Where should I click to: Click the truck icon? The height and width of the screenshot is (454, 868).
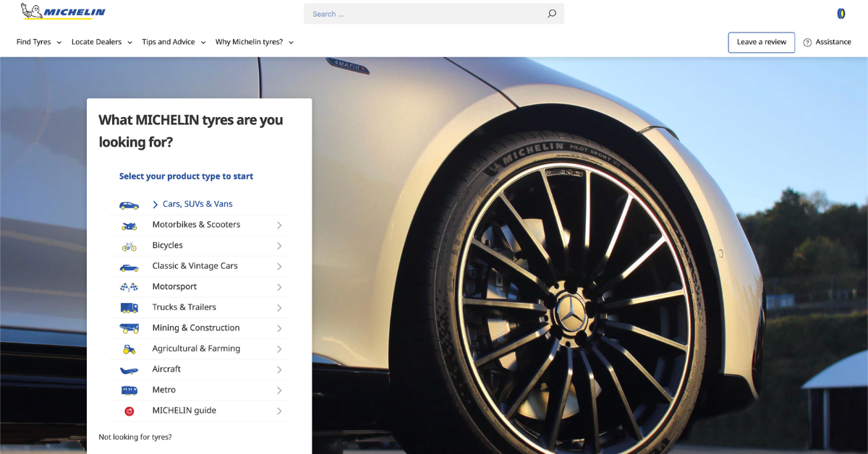pyautogui.click(x=129, y=308)
